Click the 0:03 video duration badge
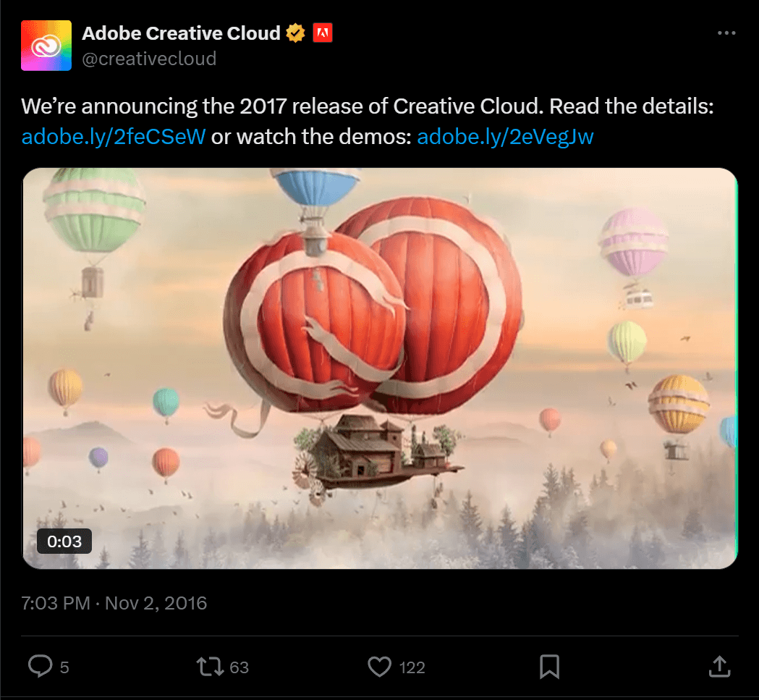Viewport: 759px width, 700px height. [64, 541]
